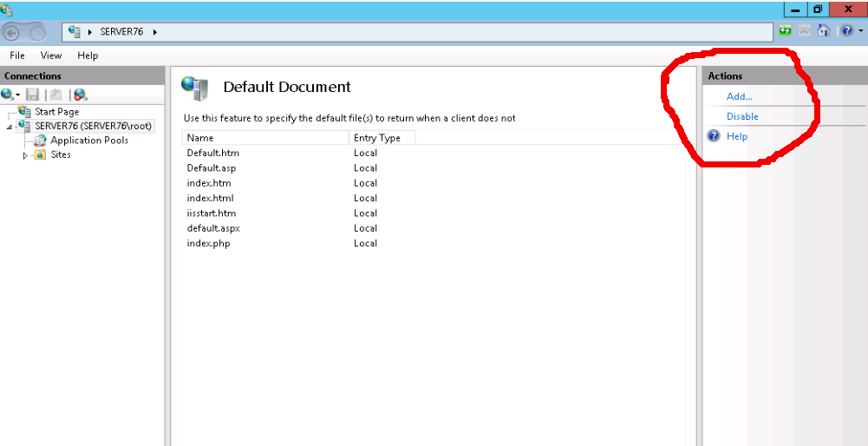Click the Application Pools icon
This screenshot has width=868, height=446.
[x=41, y=141]
